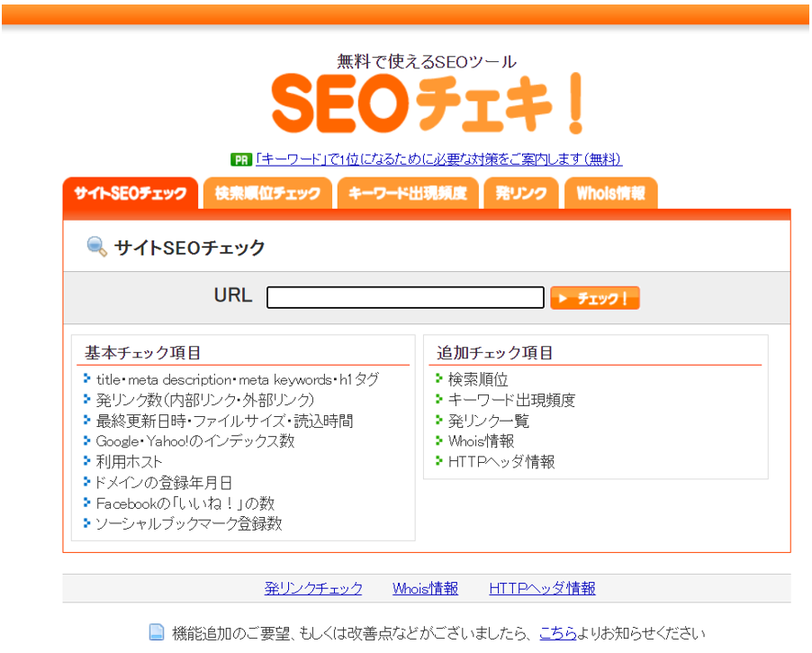Image resolution: width=812 pixels, height=653 pixels.
Task: Click the 最終更新日時・ファイルサイズ・読込時間 item
Action: tap(225, 421)
